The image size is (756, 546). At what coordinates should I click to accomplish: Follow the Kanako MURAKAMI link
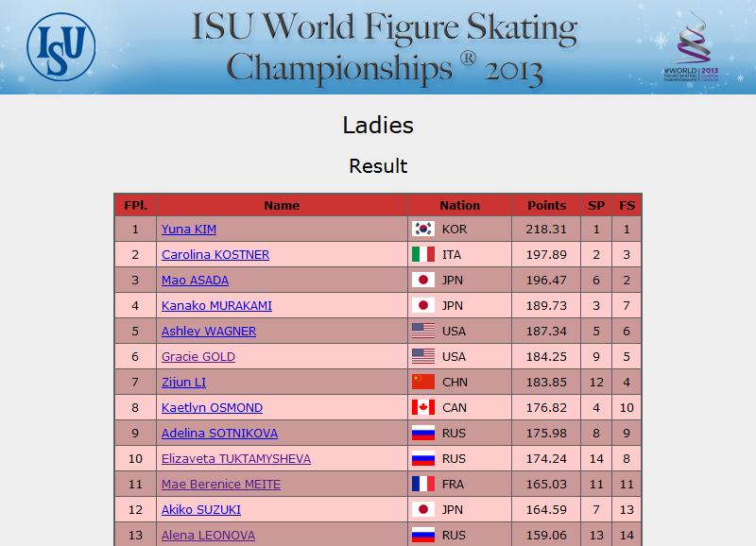click(x=216, y=305)
